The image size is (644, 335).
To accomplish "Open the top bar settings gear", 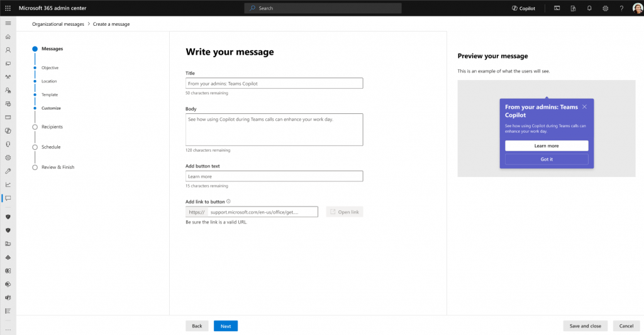I will [x=605, y=8].
